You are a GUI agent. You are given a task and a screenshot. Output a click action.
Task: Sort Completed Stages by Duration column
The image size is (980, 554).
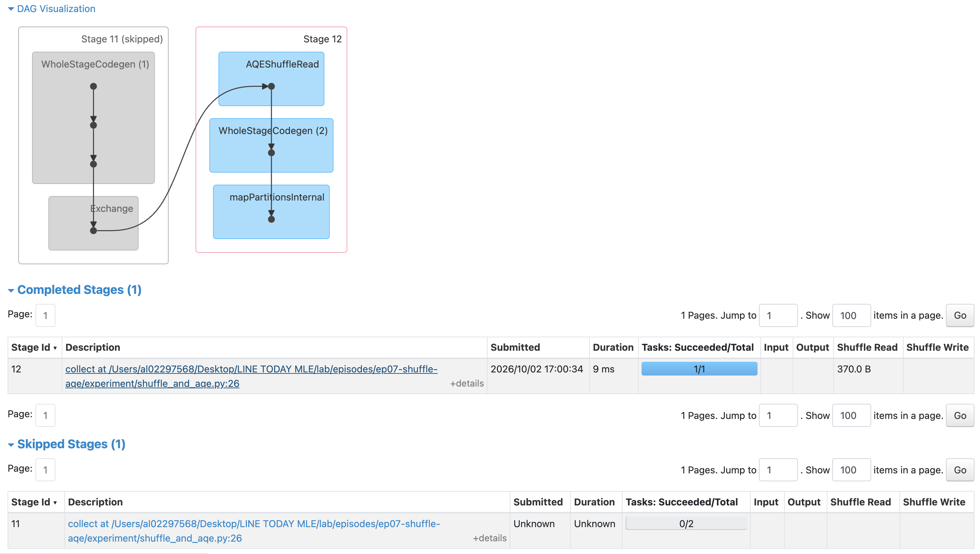tap(613, 347)
